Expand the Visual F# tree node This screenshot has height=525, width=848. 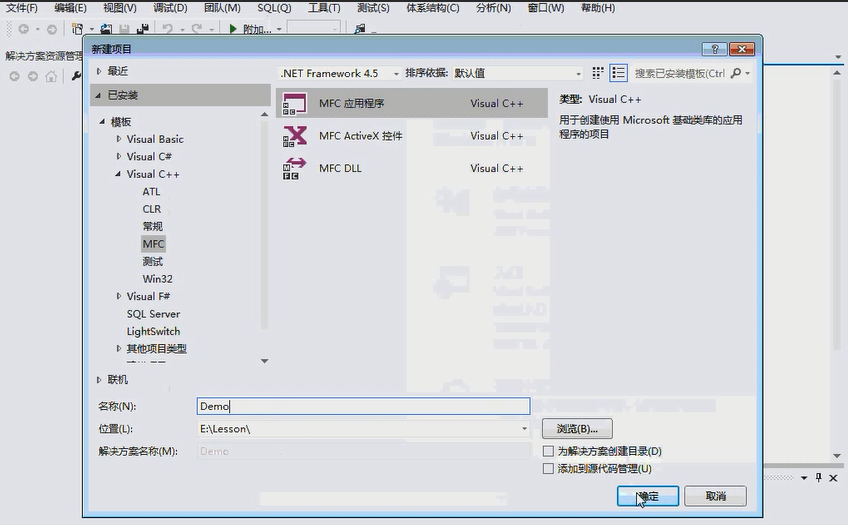tap(118, 296)
